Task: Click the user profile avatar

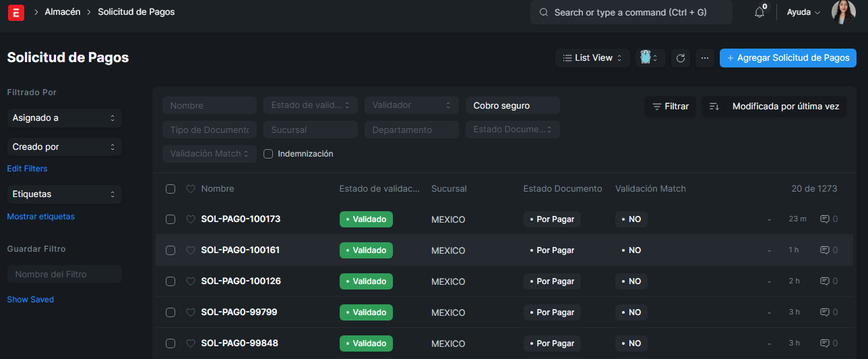Action: [843, 12]
